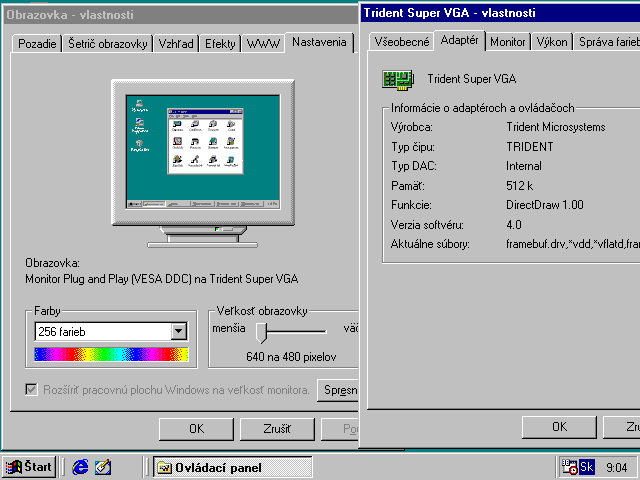Click the '4.0' software version value

[514, 225]
